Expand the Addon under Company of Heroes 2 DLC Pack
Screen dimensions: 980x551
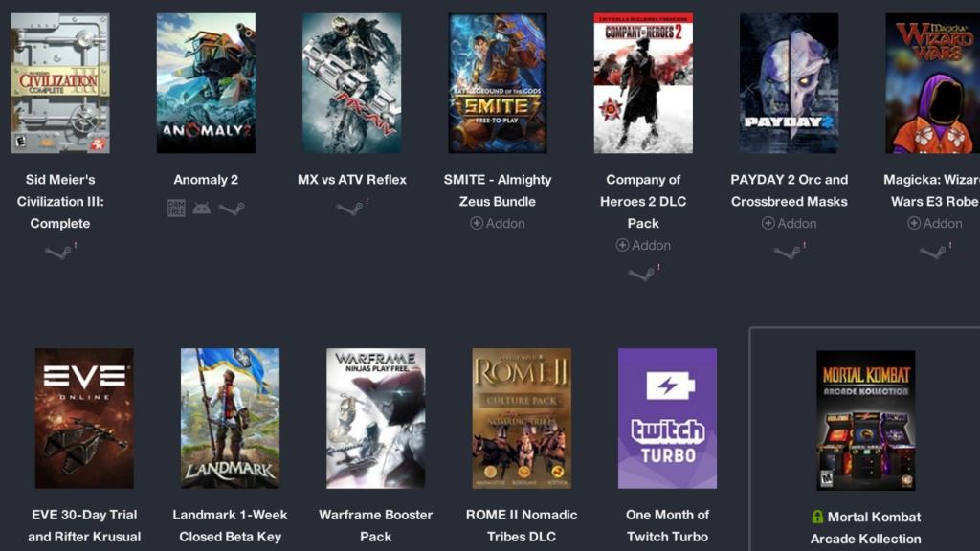tap(643, 245)
